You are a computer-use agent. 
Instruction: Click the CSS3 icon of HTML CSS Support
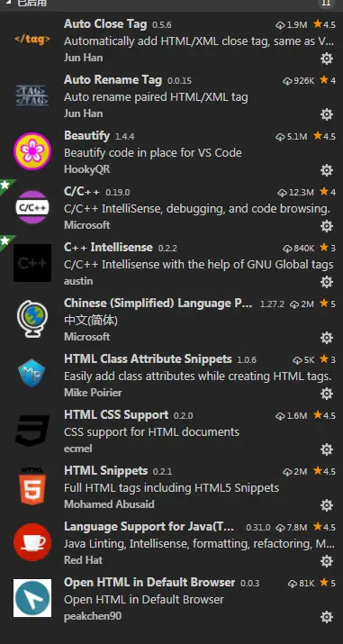tap(32, 431)
